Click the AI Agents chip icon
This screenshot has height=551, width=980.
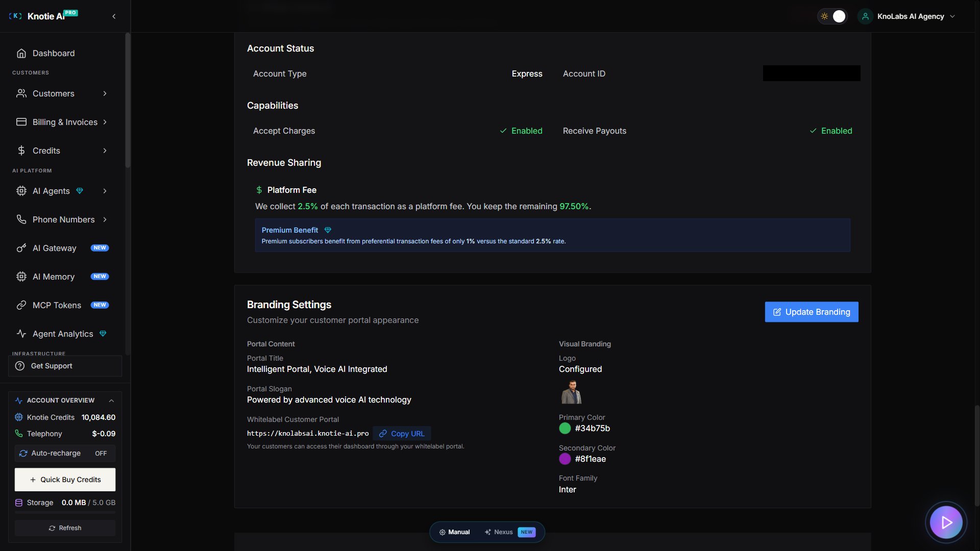tap(21, 191)
